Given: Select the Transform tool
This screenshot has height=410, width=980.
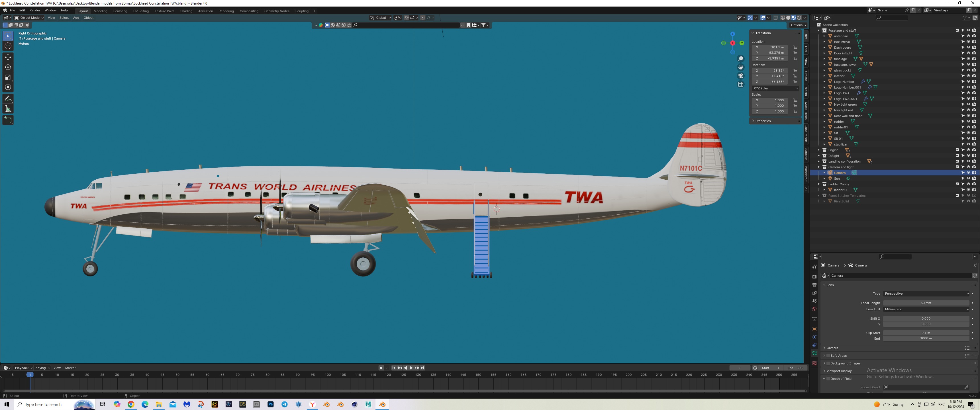Looking at the screenshot, I should pyautogui.click(x=8, y=87).
